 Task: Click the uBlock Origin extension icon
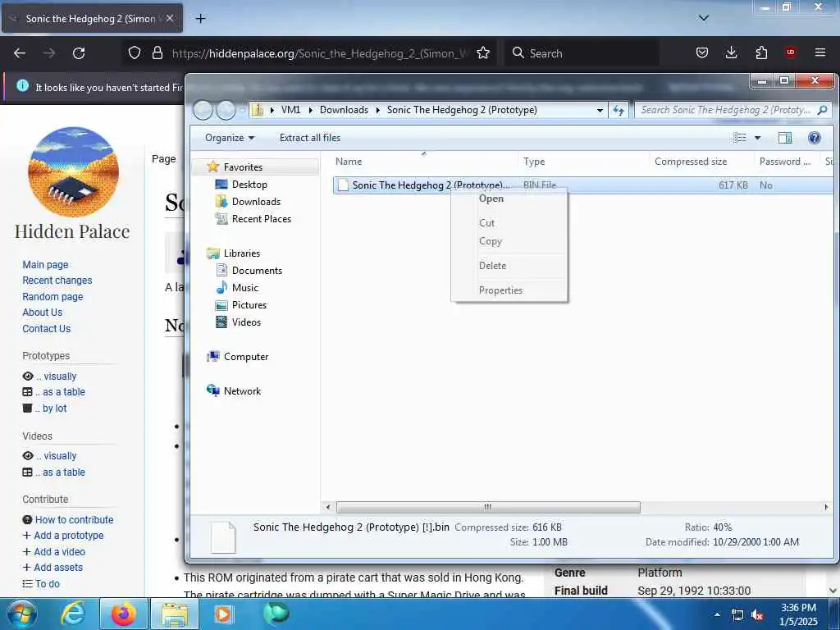pos(791,52)
